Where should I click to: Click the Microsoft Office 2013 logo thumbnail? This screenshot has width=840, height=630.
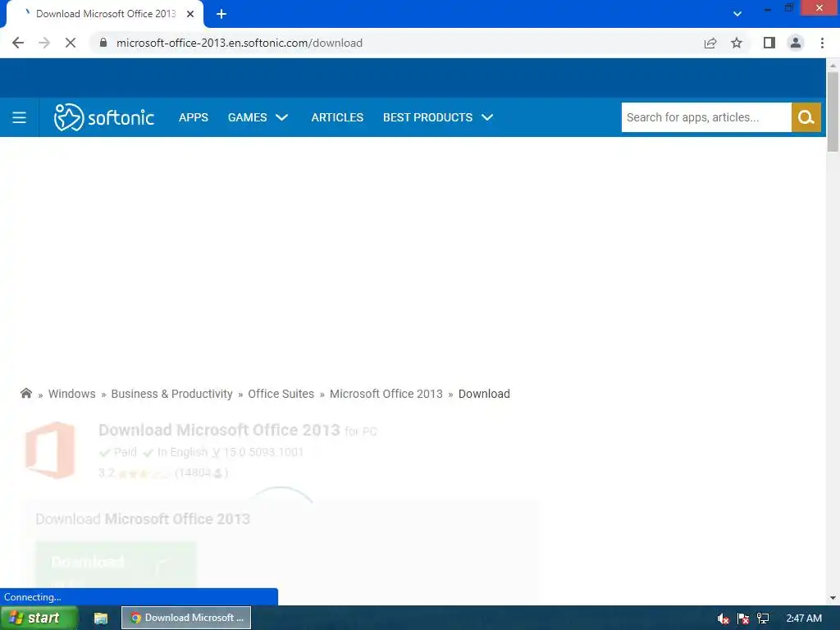pos(50,450)
